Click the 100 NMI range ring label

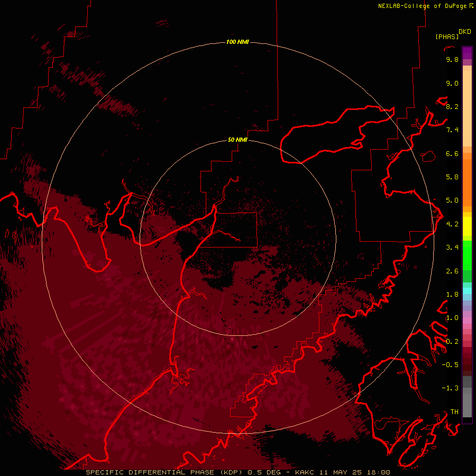point(237,42)
